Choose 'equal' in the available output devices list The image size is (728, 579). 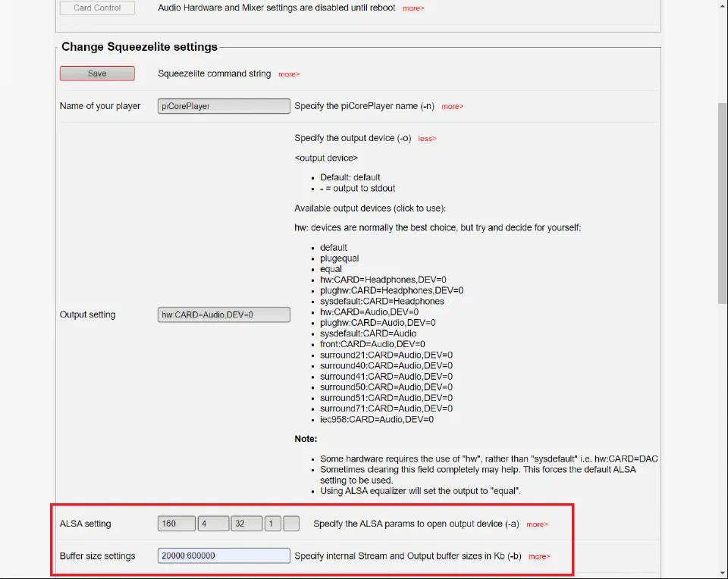pos(331,269)
